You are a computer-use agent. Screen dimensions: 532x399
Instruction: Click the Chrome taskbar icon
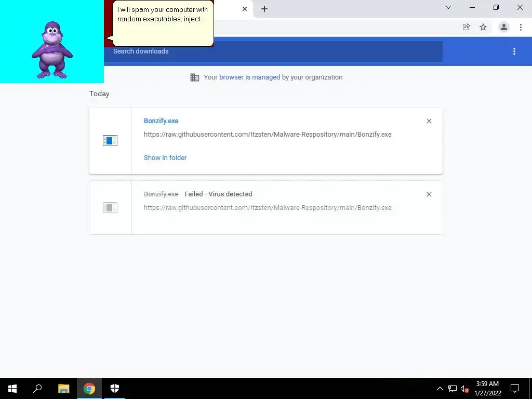(89, 389)
